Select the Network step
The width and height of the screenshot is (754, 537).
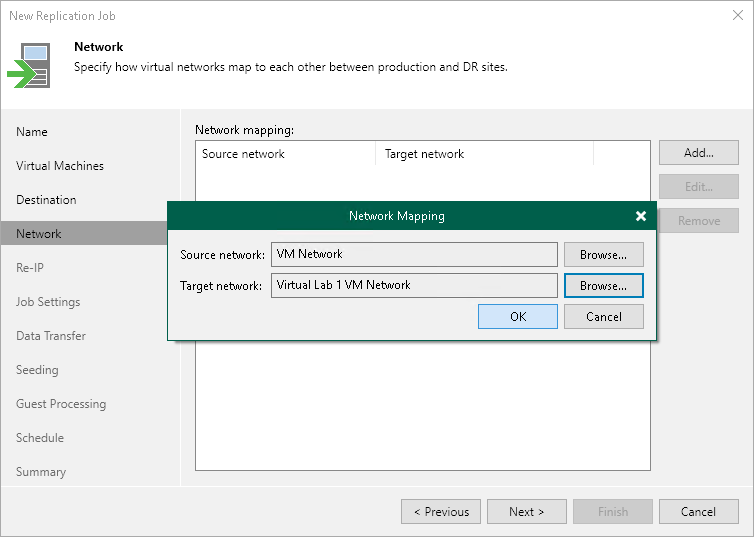click(84, 234)
